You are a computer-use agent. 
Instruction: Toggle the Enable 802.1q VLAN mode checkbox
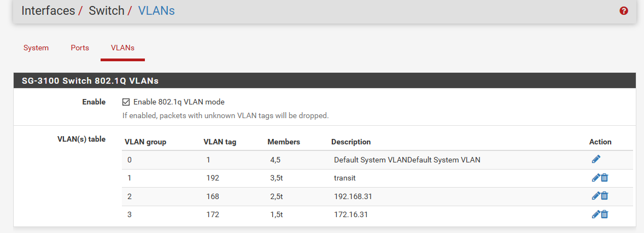[126, 102]
